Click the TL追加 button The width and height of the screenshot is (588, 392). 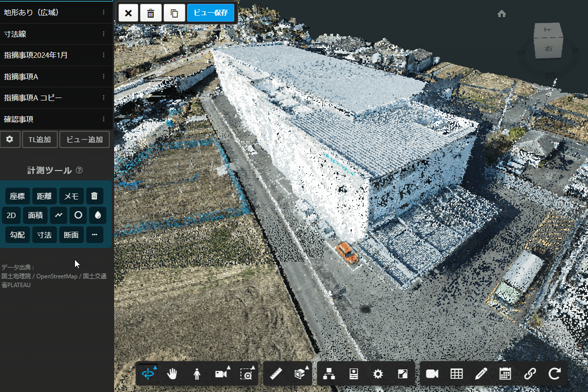pyautogui.click(x=40, y=139)
